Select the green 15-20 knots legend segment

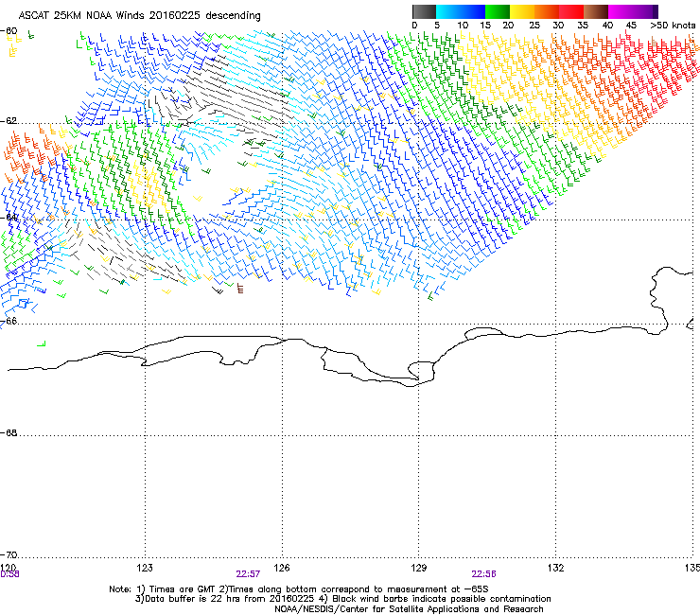pyautogui.click(x=498, y=11)
